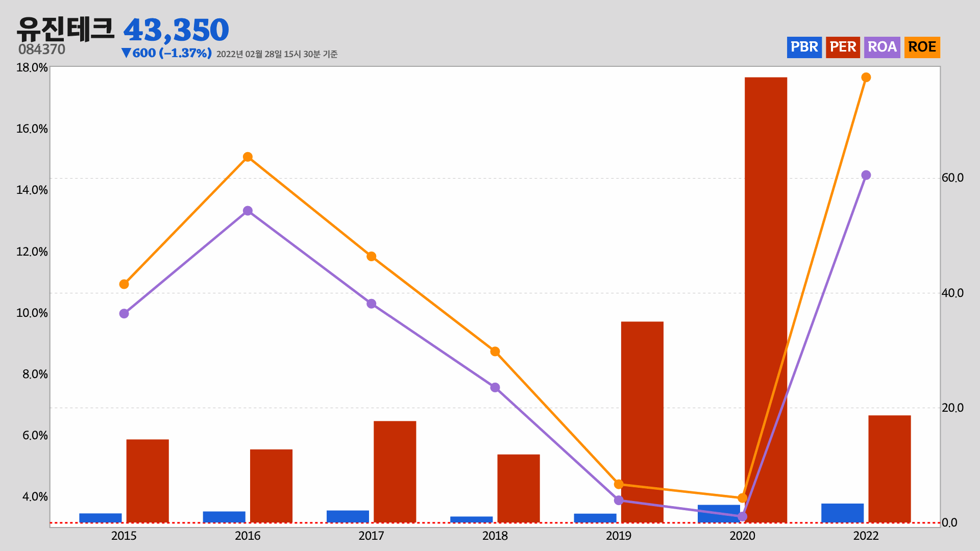Viewport: 980px width, 551px height.
Task: Click the purple ROA point for 2019
Action: coord(619,500)
